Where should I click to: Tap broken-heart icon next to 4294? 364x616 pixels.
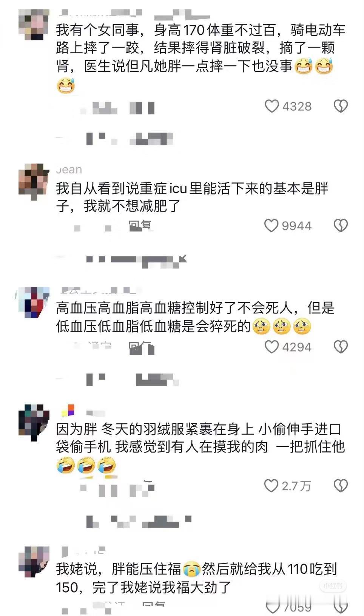pos(341,346)
